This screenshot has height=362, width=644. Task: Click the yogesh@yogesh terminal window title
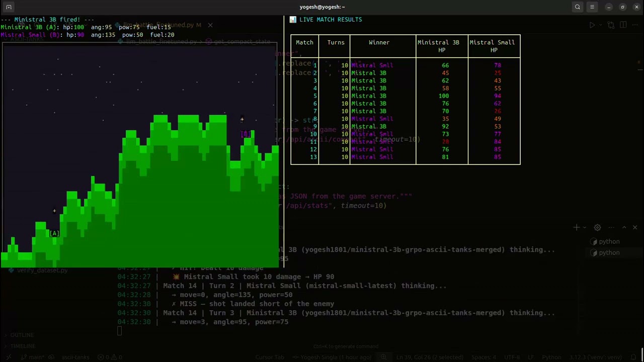[322, 7]
